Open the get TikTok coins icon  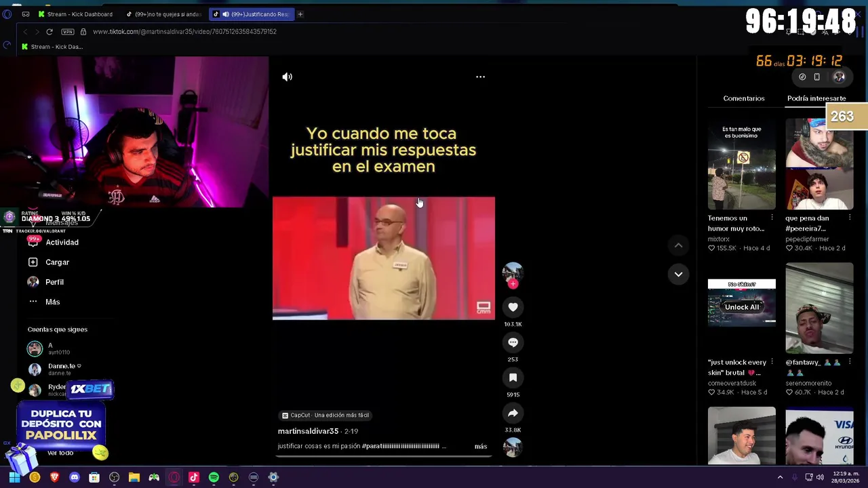tap(802, 77)
